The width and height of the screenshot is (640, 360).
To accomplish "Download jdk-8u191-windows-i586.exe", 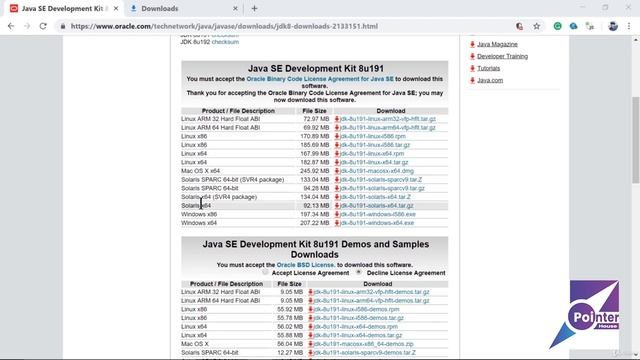I will (x=378, y=214).
